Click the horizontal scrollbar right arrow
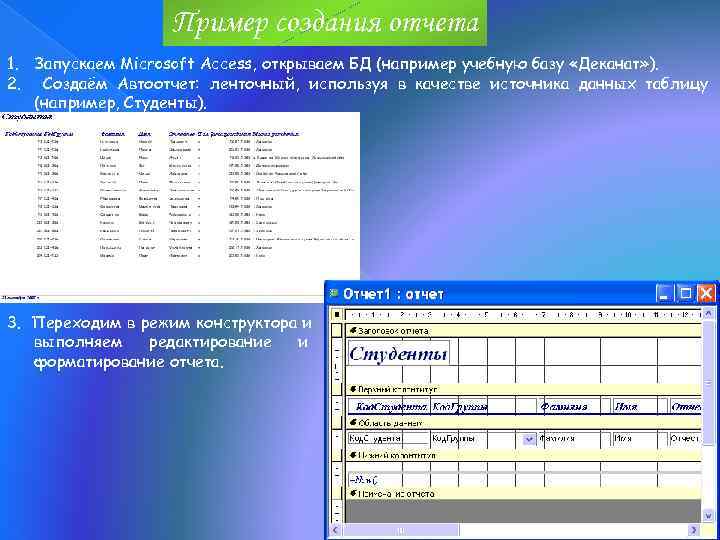The image size is (720, 540). coord(694,530)
